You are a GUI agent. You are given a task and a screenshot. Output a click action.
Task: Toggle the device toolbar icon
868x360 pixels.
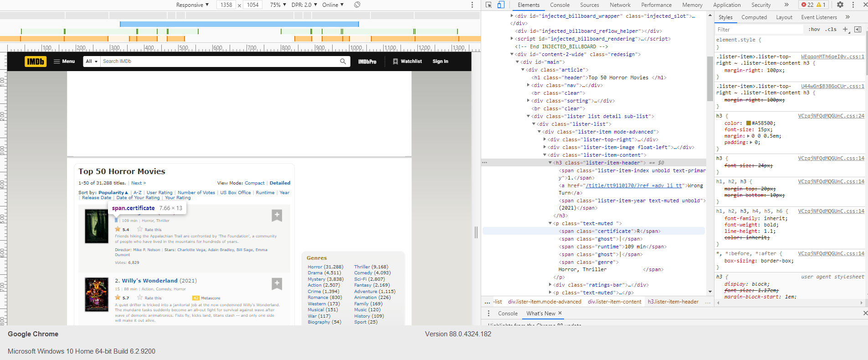501,5
